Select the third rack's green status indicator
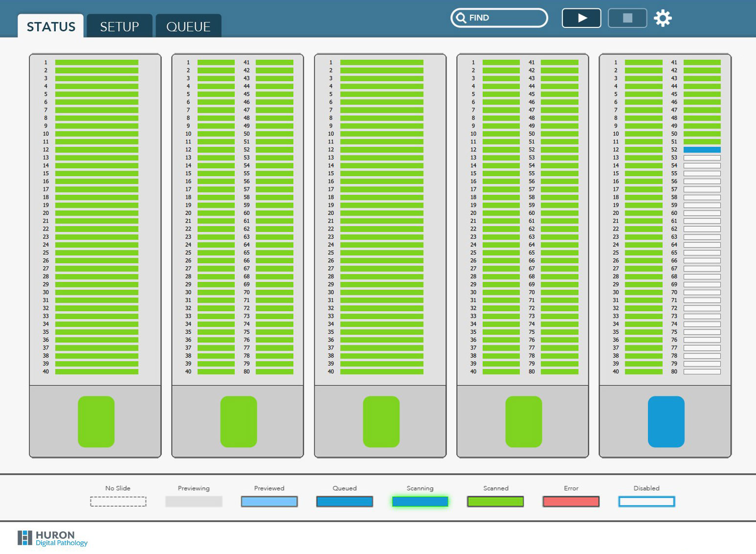The image size is (756, 554). point(381,421)
